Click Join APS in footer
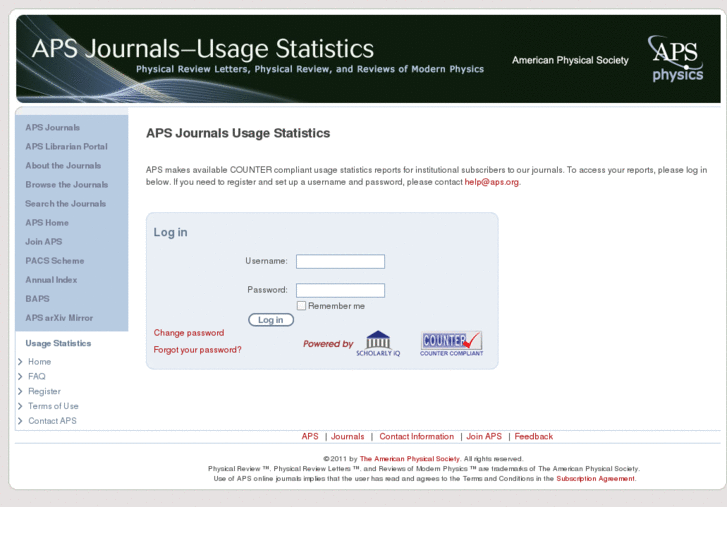Image resolution: width=727 pixels, height=545 pixels. point(484,436)
